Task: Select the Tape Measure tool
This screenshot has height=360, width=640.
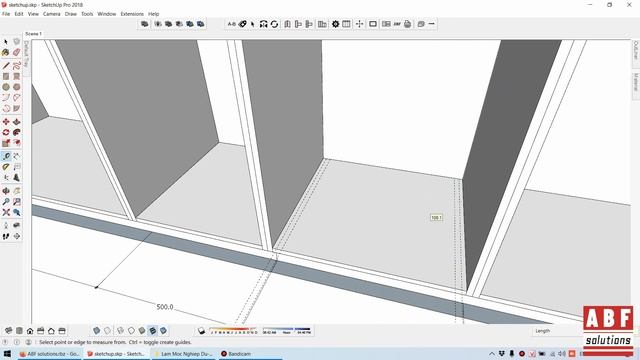Action: pos(6,156)
